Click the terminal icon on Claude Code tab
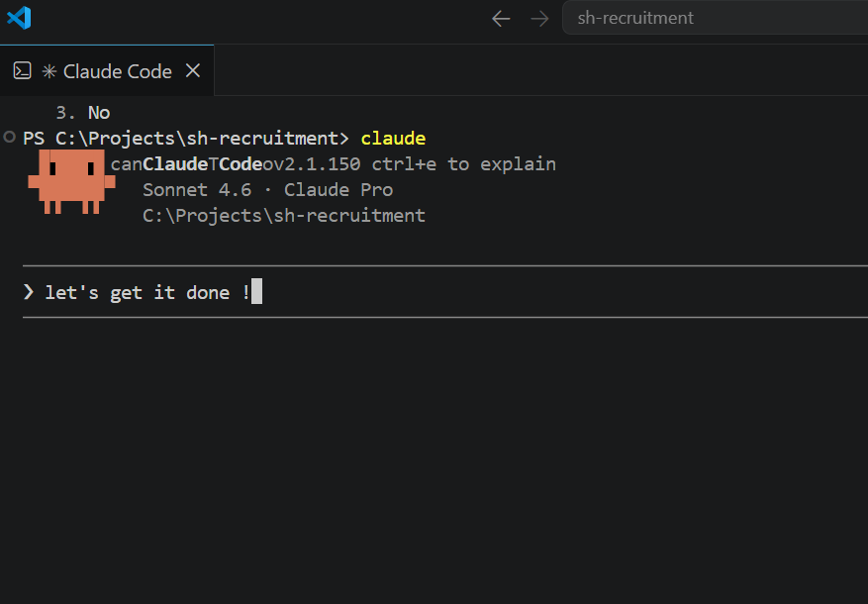868x604 pixels. [x=22, y=71]
